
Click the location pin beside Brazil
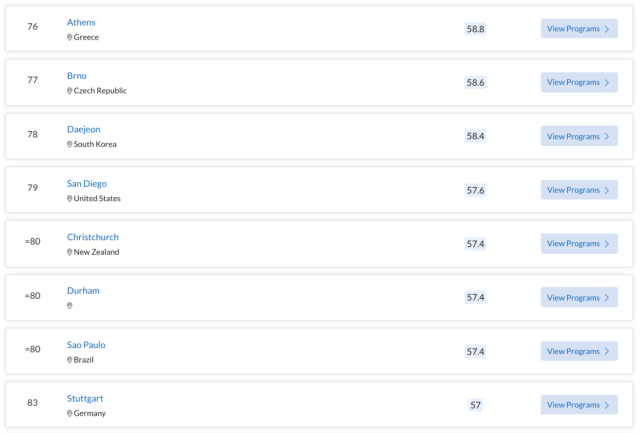click(x=69, y=360)
